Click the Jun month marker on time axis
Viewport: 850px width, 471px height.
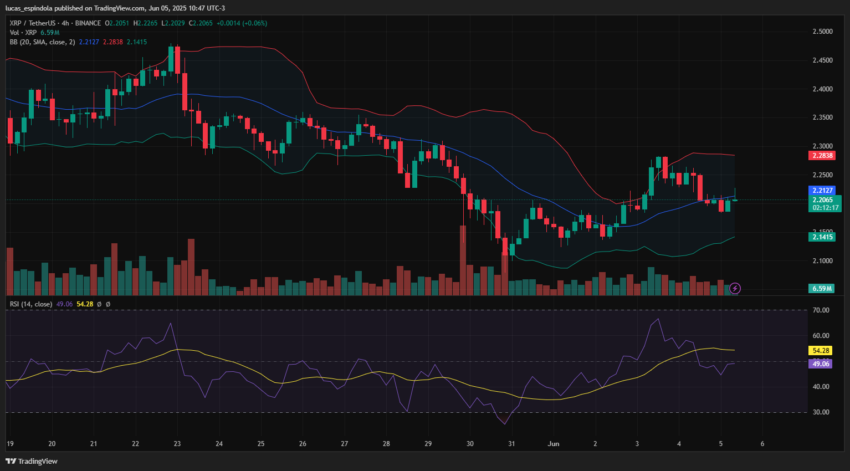553,443
